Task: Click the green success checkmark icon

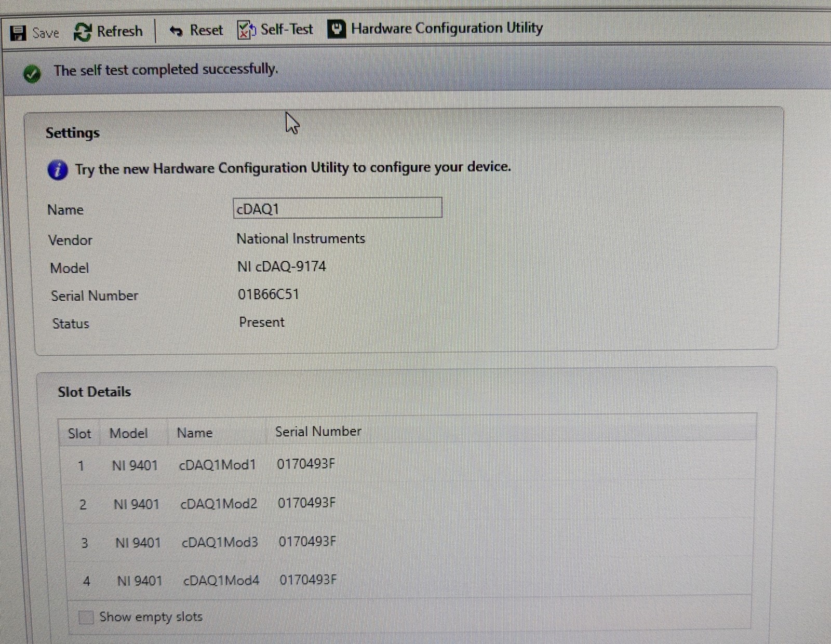Action: pos(32,74)
